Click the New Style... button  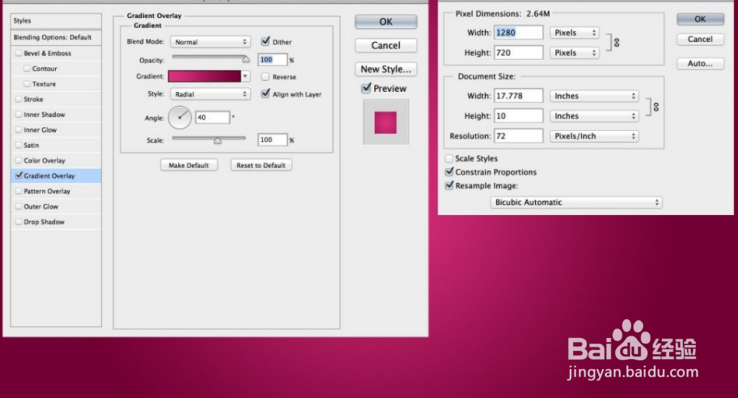tap(386, 69)
